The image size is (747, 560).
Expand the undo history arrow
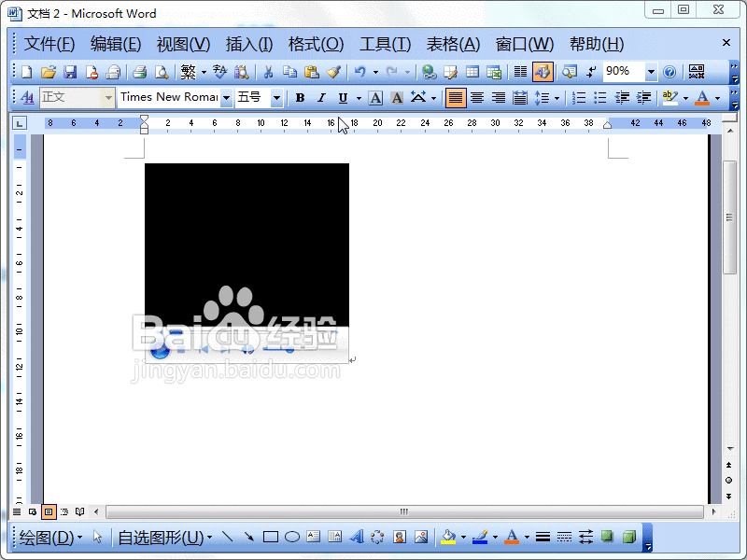[x=375, y=72]
